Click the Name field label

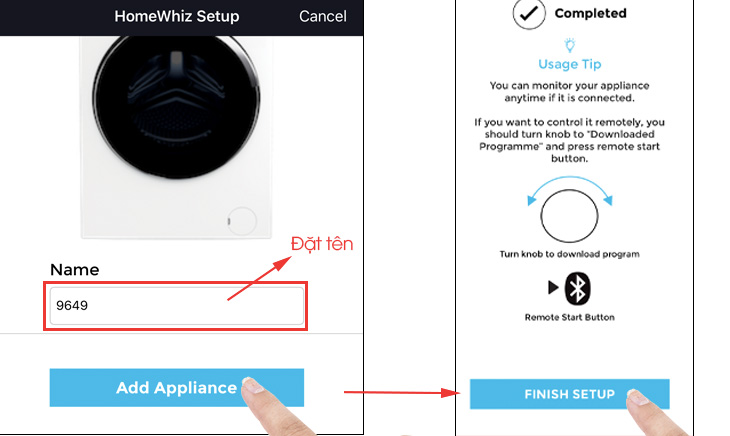pos(74,270)
